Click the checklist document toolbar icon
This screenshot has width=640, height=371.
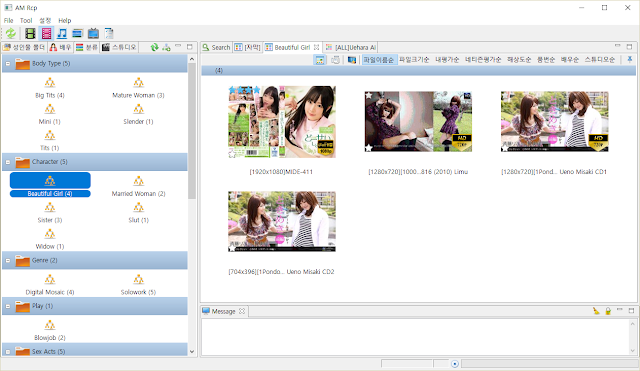click(109, 33)
